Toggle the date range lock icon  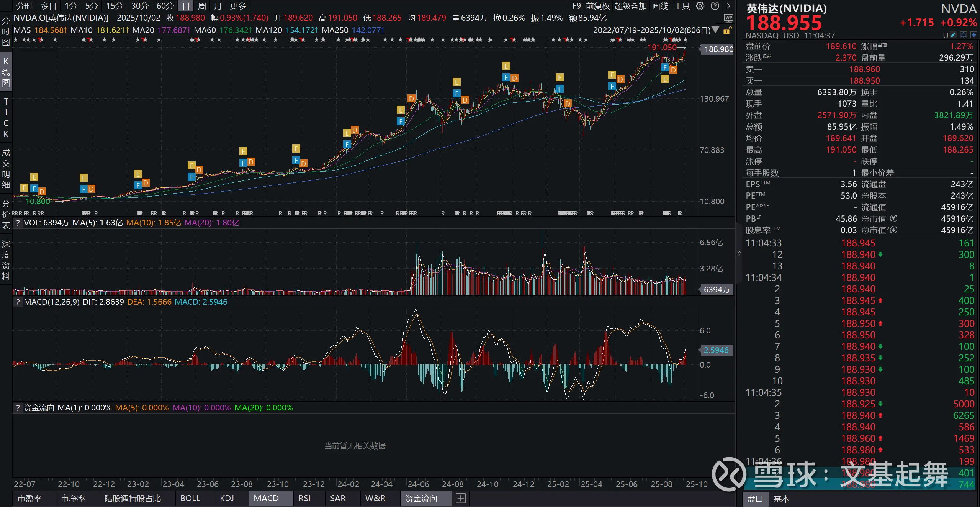(728, 30)
